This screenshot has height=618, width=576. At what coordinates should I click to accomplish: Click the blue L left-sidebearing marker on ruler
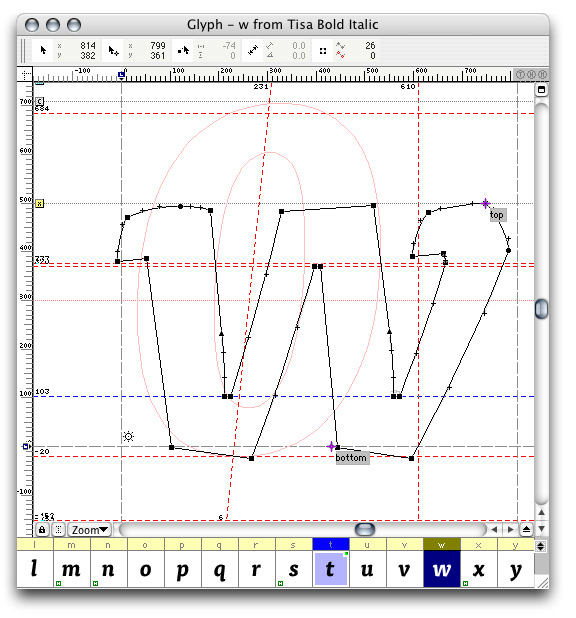click(121, 74)
